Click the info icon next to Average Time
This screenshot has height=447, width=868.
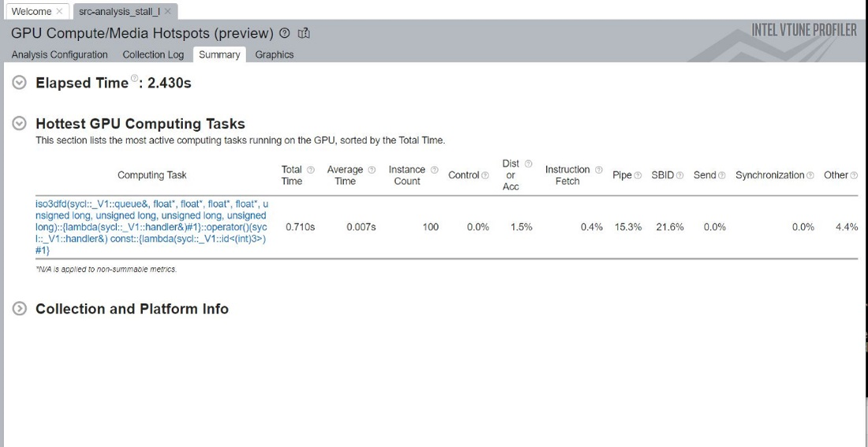pos(371,170)
